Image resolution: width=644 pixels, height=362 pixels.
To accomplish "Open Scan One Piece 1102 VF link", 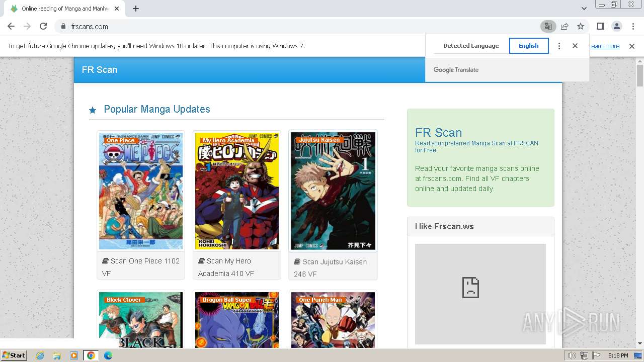I will pos(140,267).
